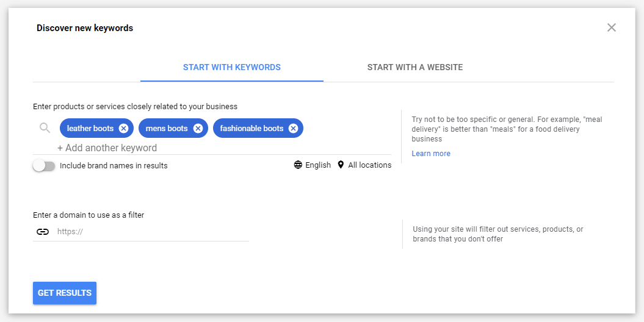644x322 pixels.
Task: Switch to the Start With Keywords tab
Action: pos(232,67)
